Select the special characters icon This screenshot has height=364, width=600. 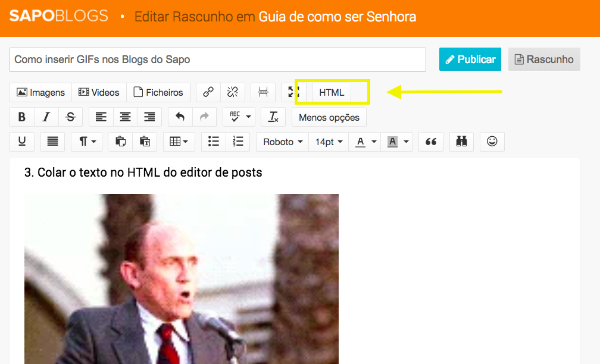tap(461, 142)
